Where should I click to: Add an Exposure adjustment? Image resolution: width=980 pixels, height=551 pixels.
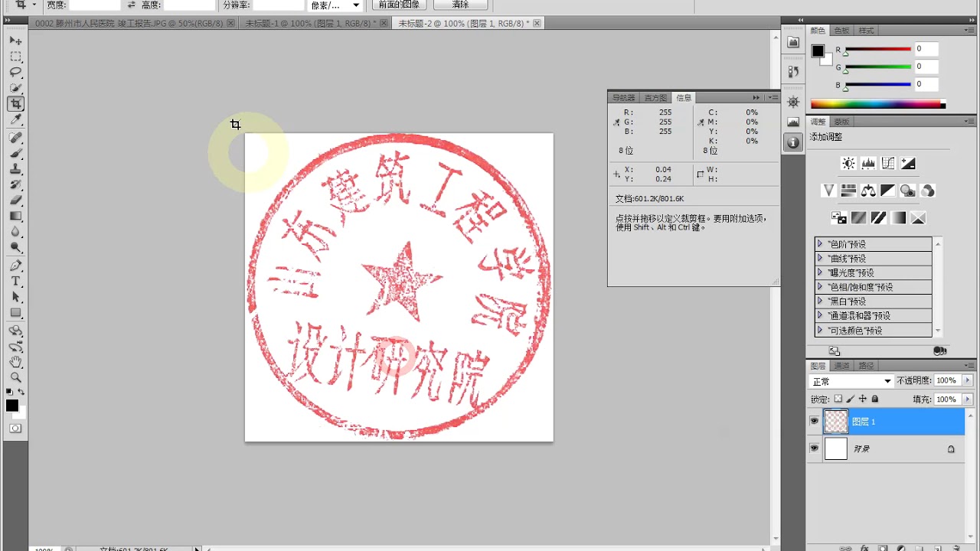[908, 163]
